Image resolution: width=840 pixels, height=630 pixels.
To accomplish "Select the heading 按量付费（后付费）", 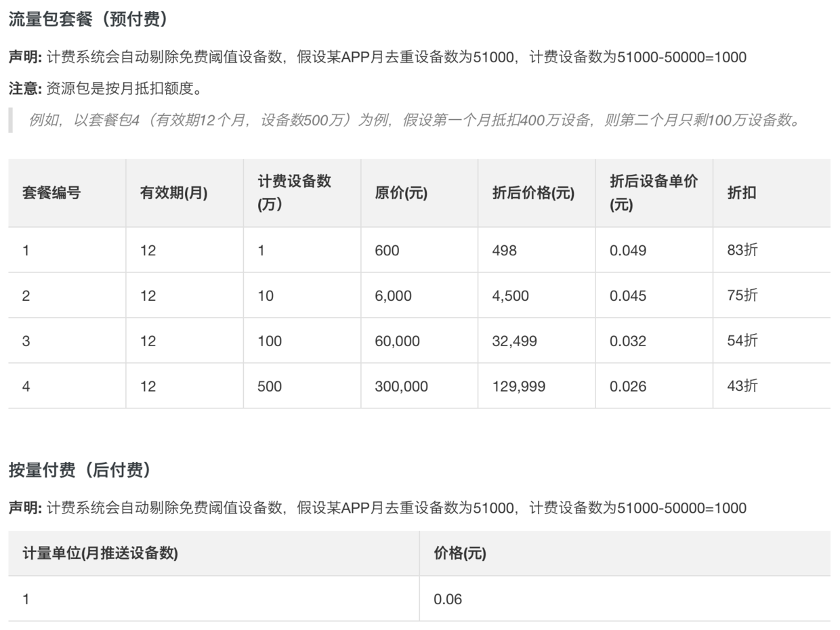I will tap(79, 470).
